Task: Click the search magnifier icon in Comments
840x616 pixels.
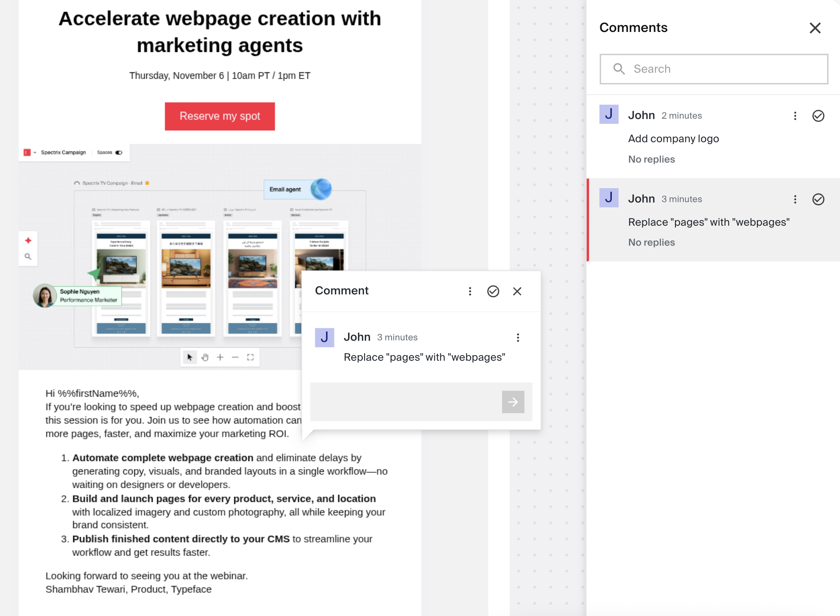Action: coord(619,69)
